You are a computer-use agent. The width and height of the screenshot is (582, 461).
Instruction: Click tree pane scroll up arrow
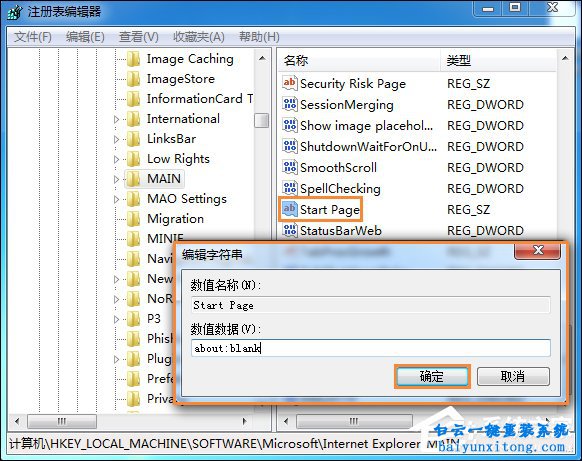point(262,58)
